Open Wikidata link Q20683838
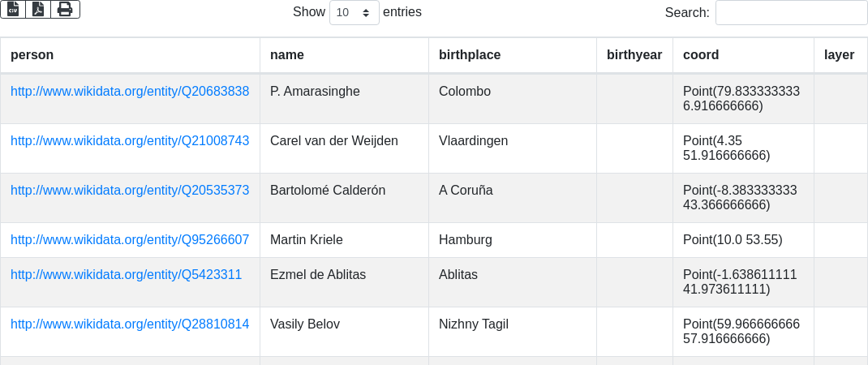 [130, 91]
